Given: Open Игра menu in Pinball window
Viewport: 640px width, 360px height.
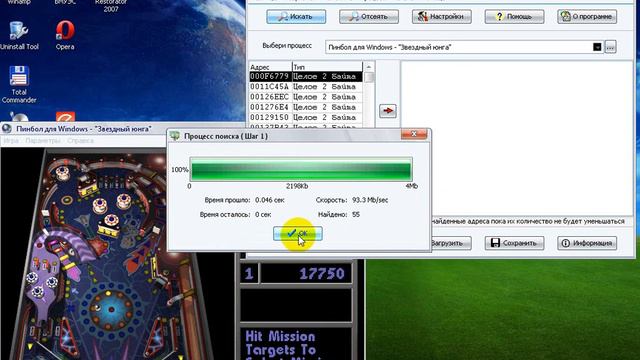Looking at the screenshot, I should click(x=11, y=141).
